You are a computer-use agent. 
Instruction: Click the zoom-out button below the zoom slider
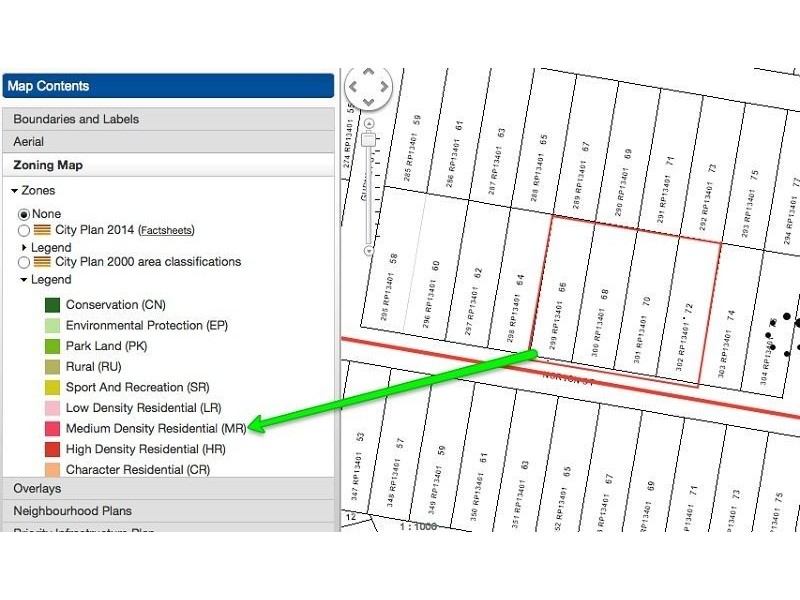[368, 251]
